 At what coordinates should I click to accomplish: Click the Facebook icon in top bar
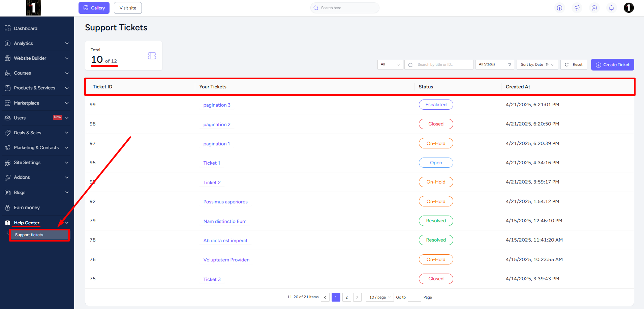point(559,8)
